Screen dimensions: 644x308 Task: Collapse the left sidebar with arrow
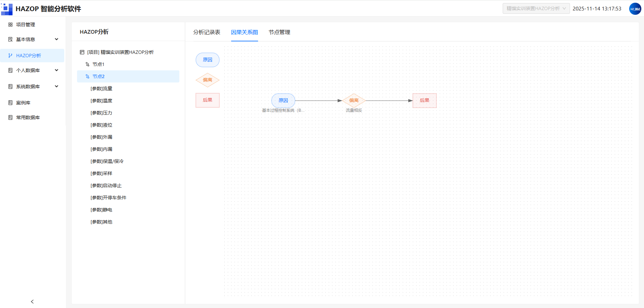pos(32,302)
